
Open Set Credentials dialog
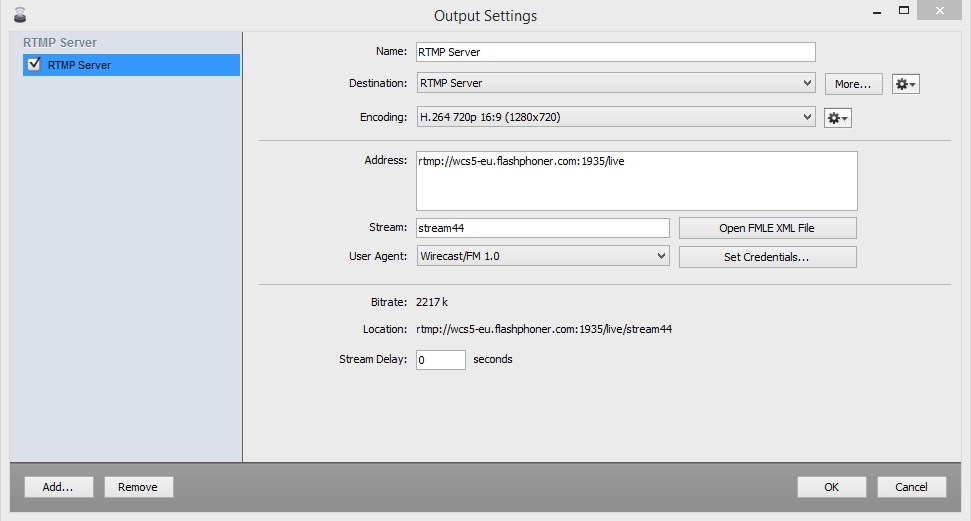click(x=767, y=257)
